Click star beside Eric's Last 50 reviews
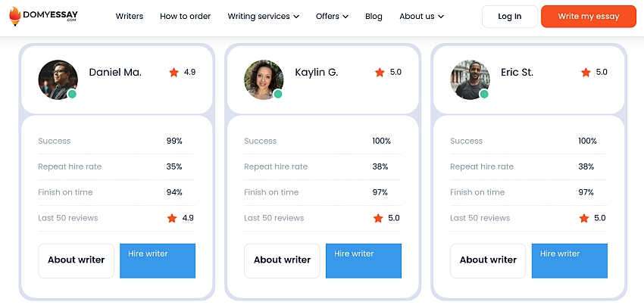This screenshot has width=644, height=308. click(x=584, y=218)
